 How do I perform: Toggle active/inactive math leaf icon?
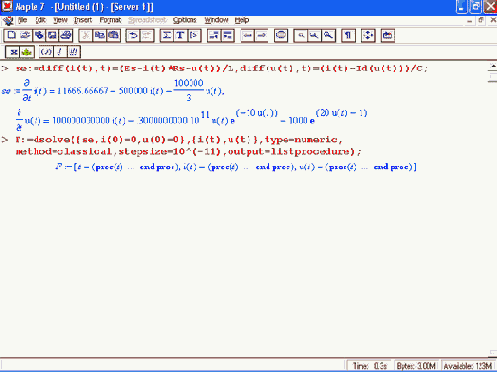pos(27,52)
